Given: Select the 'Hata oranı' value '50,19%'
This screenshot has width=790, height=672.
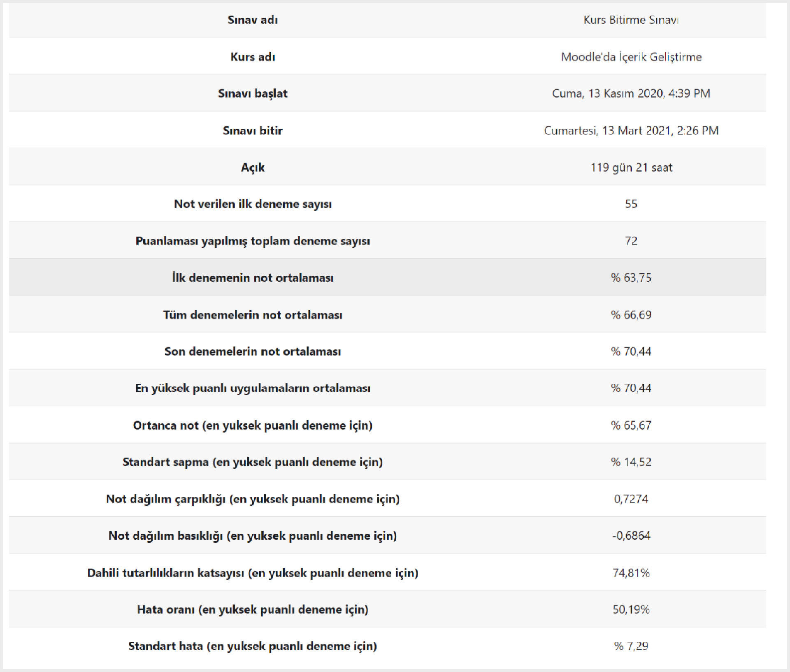Looking at the screenshot, I should pos(631,609).
